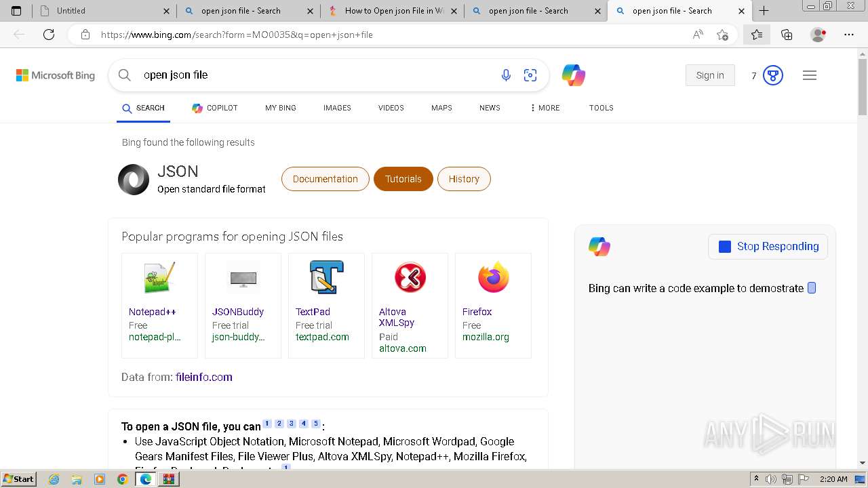Screen dimensions: 868x488
Task: Click the browser address bar URL
Action: (237, 35)
